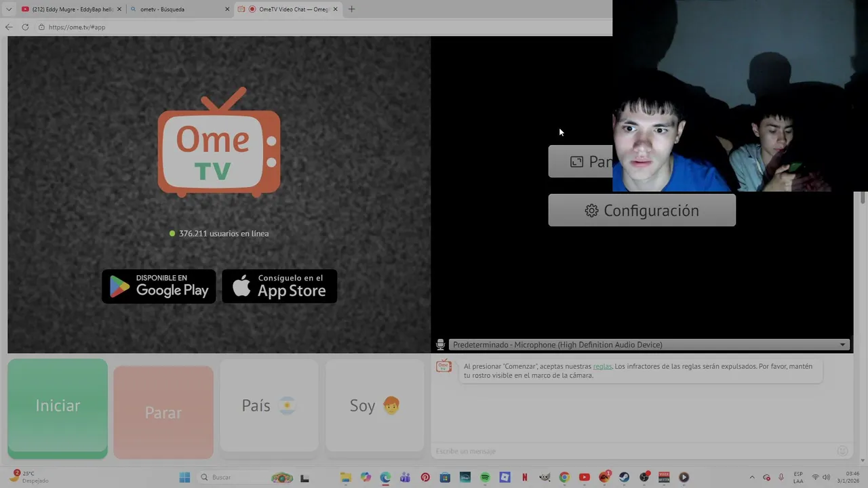Viewport: 868px width, 488px height.
Task: Click the OmeTV avatar icon in chat
Action: click(443, 366)
